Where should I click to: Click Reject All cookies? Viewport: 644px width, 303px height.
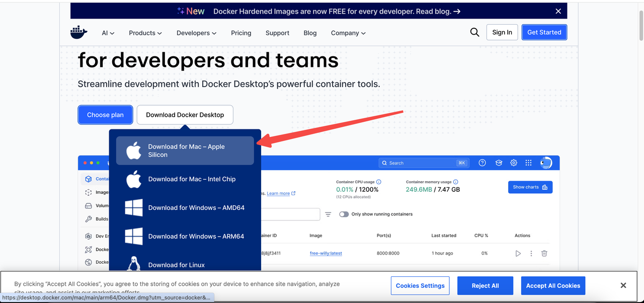485,285
